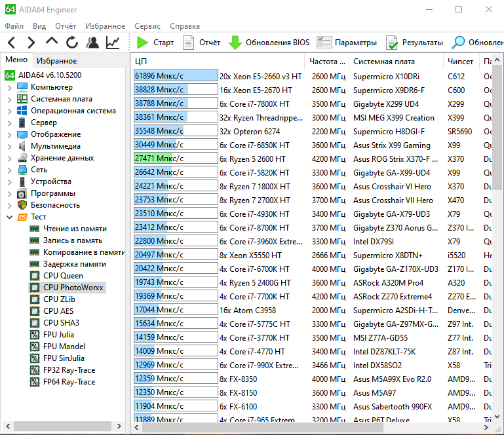The image size is (504, 435).
Task: Switch to the Избранное sidebar tab
Action: pos(56,61)
